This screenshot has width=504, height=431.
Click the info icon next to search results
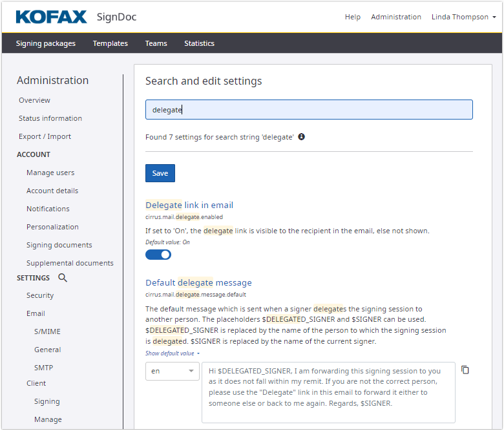coord(301,137)
